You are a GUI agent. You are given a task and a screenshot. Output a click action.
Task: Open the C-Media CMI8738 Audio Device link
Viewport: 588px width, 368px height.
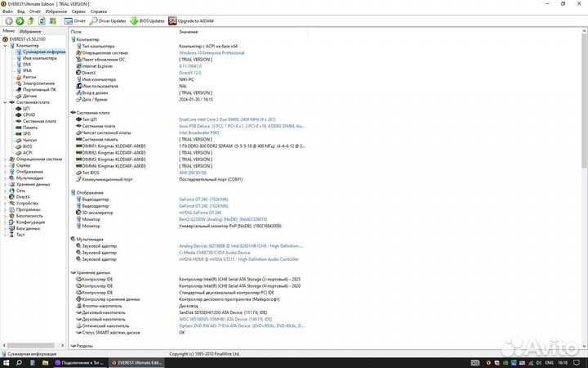click(x=215, y=253)
